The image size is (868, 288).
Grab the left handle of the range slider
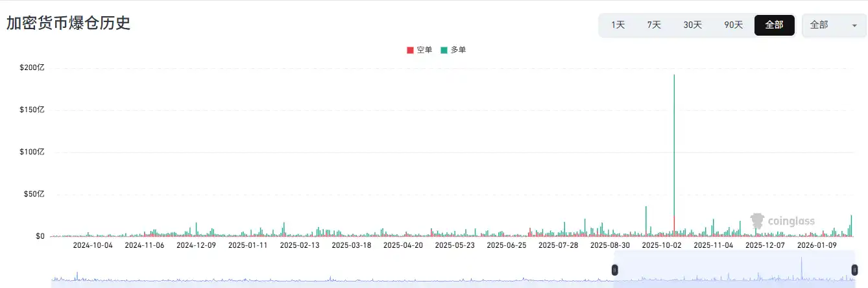coord(616,270)
